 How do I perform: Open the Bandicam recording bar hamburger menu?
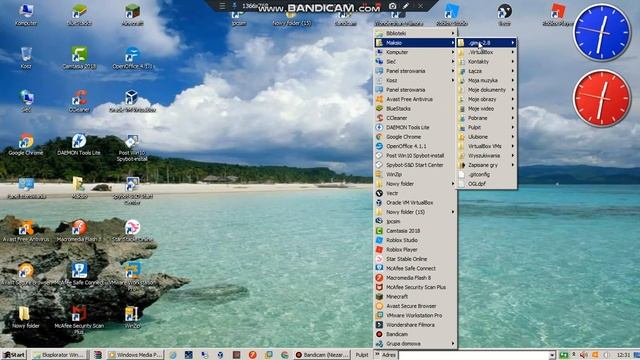[222, 6]
